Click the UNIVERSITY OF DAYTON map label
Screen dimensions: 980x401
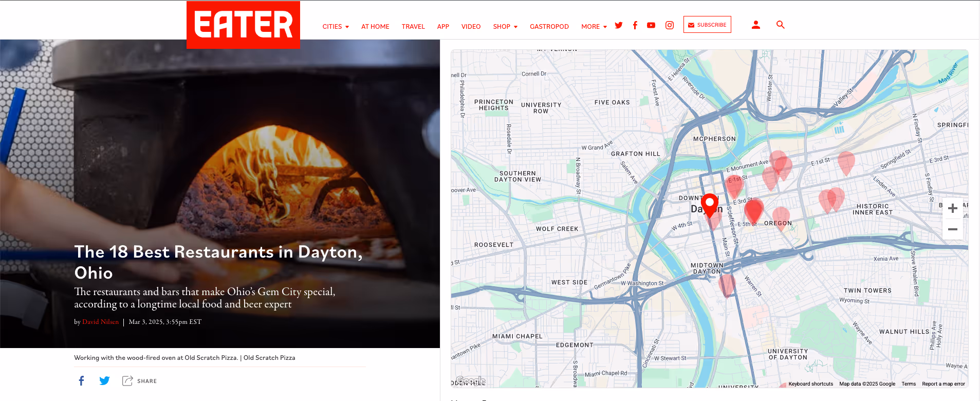[788, 354]
